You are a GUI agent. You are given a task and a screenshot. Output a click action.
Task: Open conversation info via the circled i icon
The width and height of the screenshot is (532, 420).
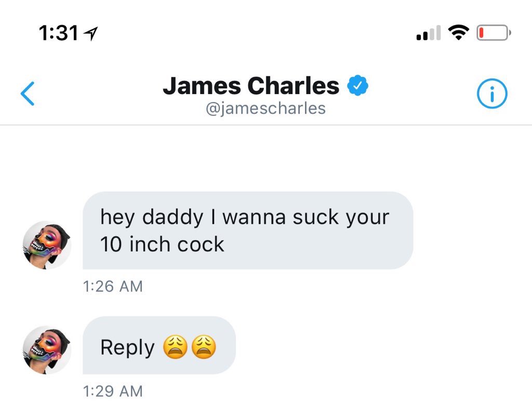492,93
